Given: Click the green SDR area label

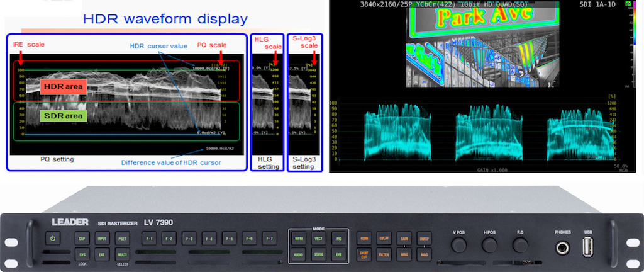Looking at the screenshot, I should click(x=64, y=116).
